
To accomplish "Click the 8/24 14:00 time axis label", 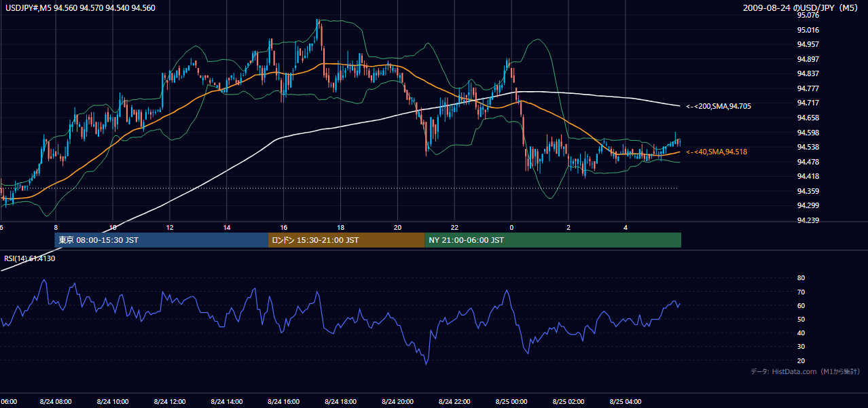I will [x=227, y=401].
